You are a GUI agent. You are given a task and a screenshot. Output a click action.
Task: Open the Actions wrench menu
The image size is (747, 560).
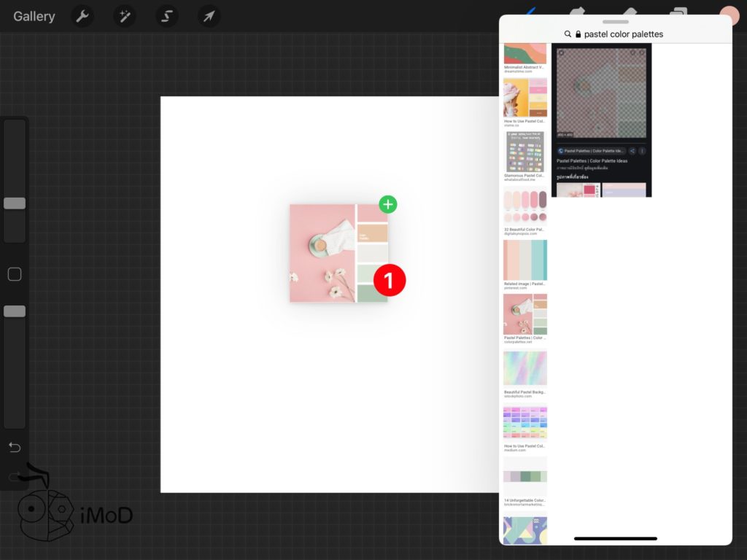coord(82,16)
